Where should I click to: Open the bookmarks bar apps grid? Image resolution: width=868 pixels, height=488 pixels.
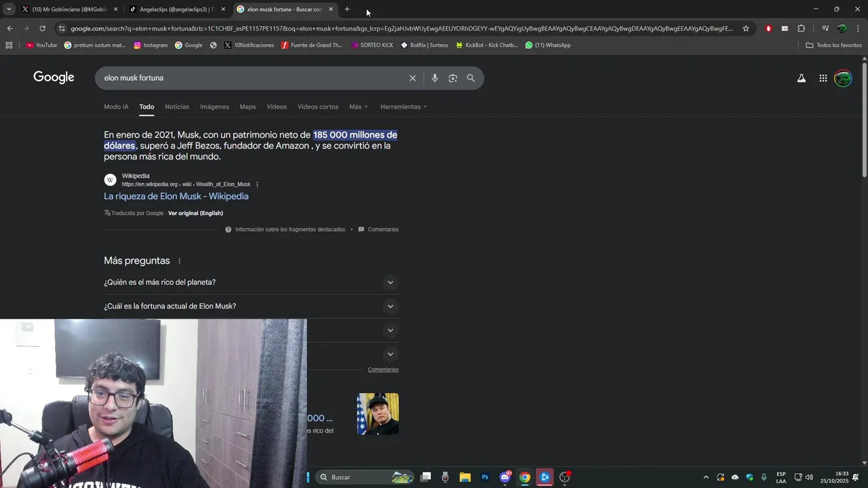9,45
